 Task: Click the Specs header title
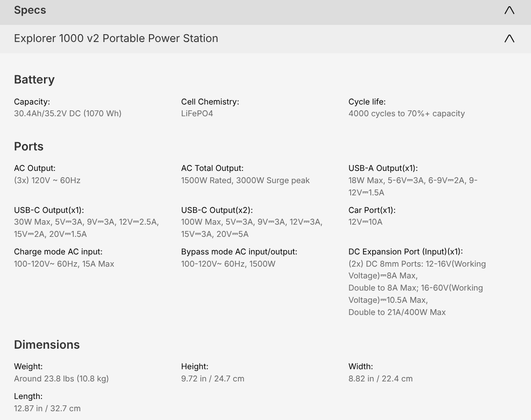(30, 10)
